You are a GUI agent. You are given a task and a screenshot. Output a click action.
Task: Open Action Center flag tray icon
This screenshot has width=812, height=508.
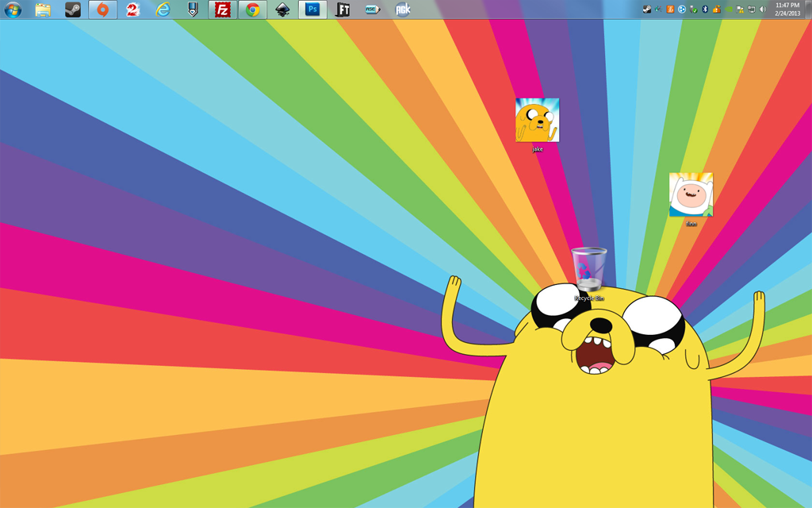pos(740,9)
